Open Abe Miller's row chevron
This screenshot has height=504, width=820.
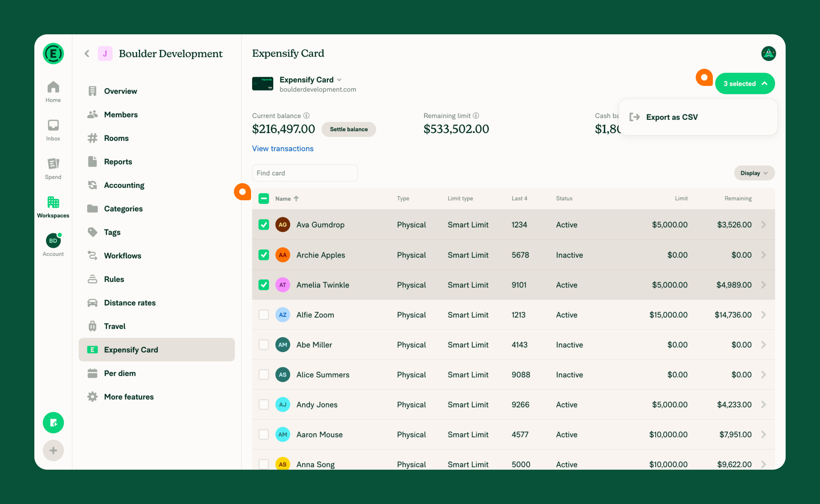(x=763, y=345)
